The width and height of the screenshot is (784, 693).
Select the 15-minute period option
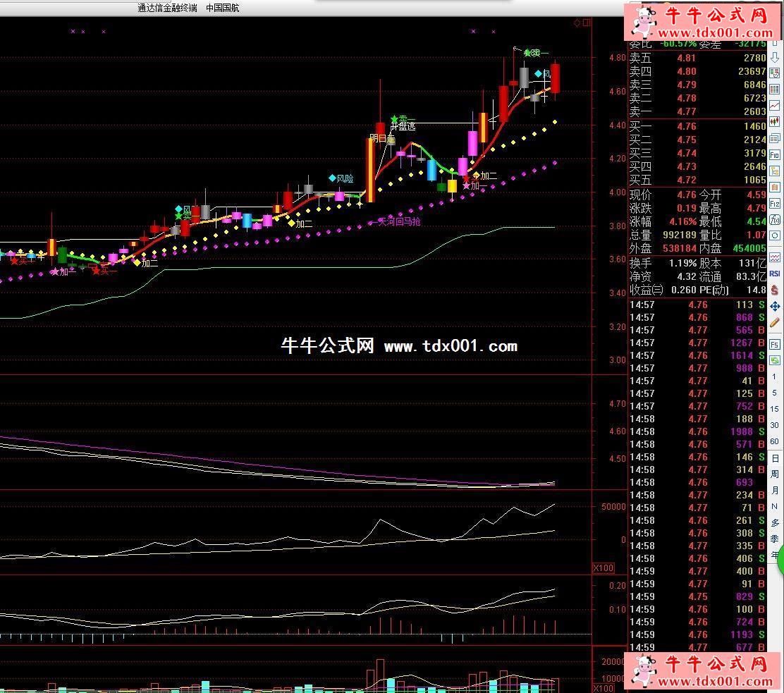click(775, 409)
